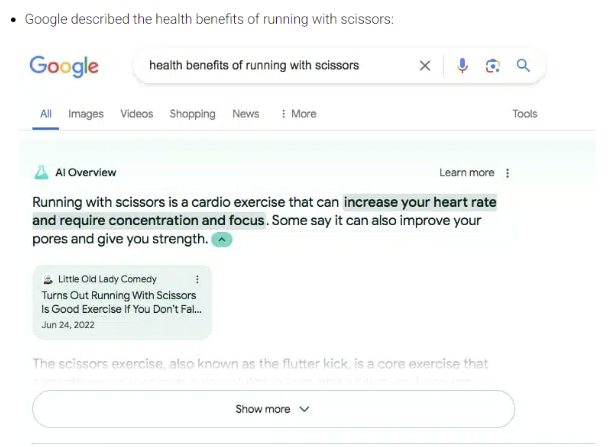This screenshot has width=616, height=447.
Task: Switch to the Videos tab
Action: 137,114
